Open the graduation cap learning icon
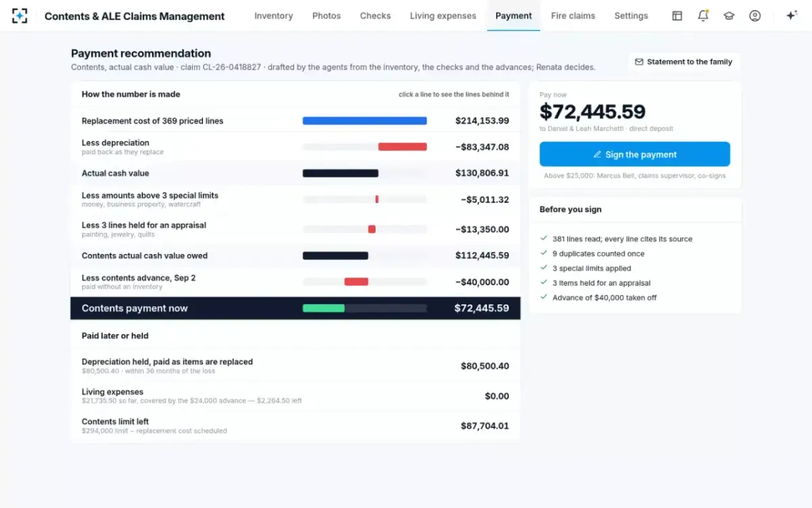 (729, 16)
